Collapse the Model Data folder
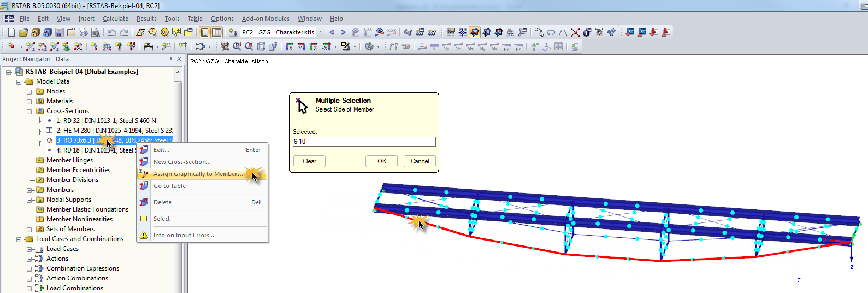 click(19, 81)
